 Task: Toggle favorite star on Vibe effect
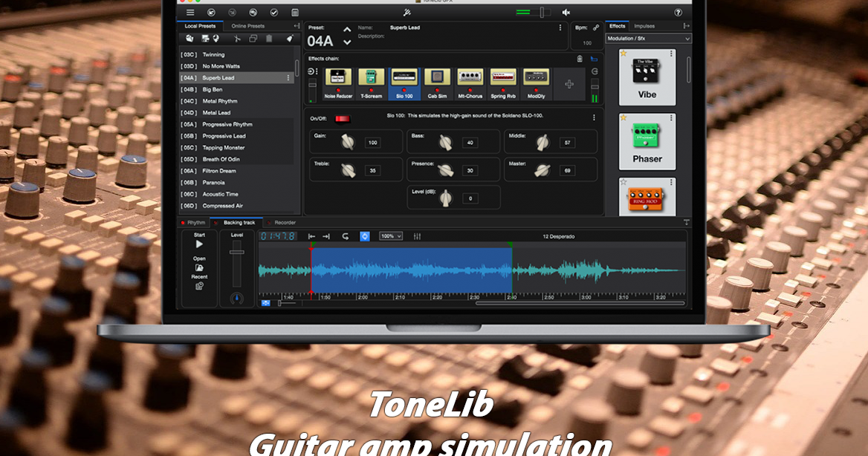coord(624,53)
